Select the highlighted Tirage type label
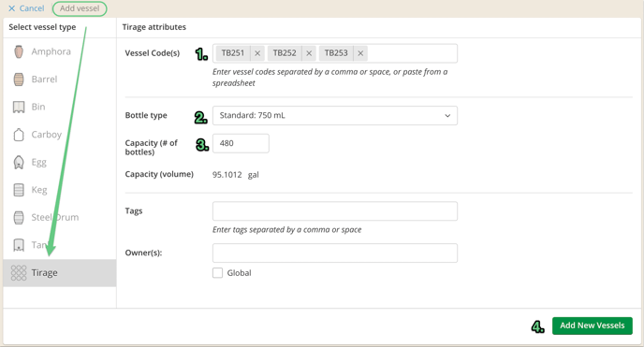 coord(44,273)
